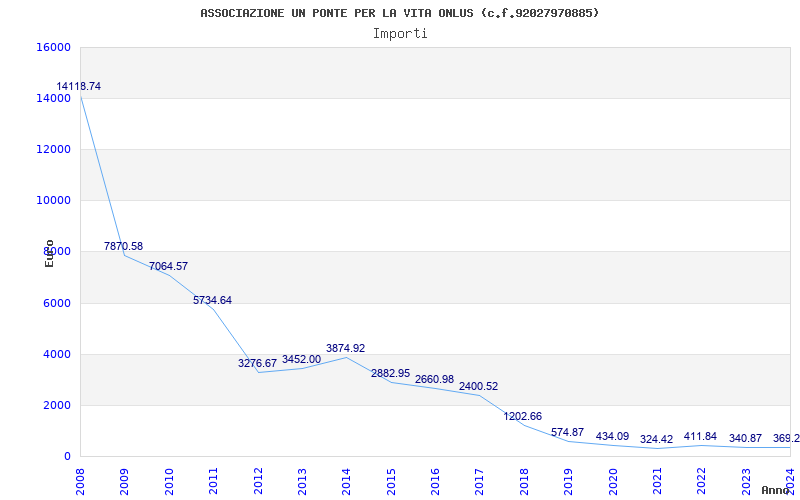Click the Anno x-axis label
800x500 pixels.
[x=775, y=490]
